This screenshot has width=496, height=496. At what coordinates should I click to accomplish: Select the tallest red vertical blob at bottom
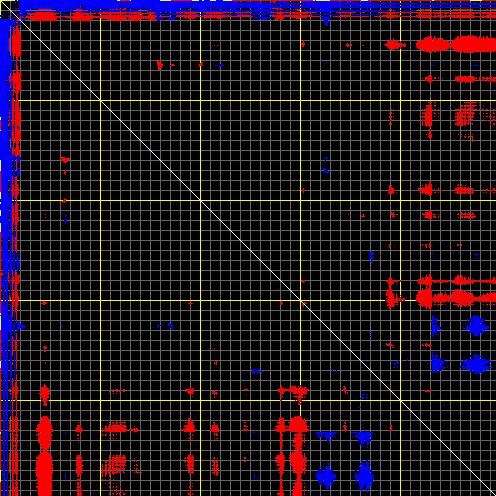tap(44, 472)
